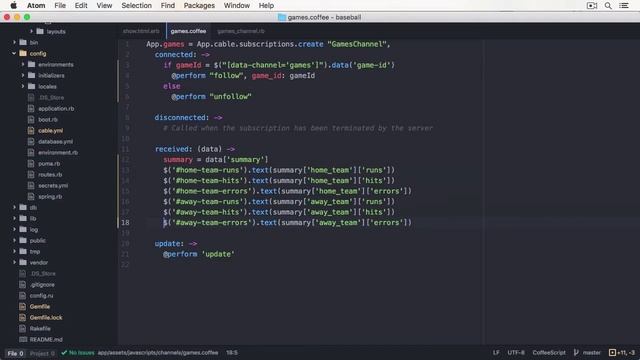Image resolution: width=640 pixels, height=360 pixels.
Task: Click the screen recording menu bar icon
Action: pos(592,5)
